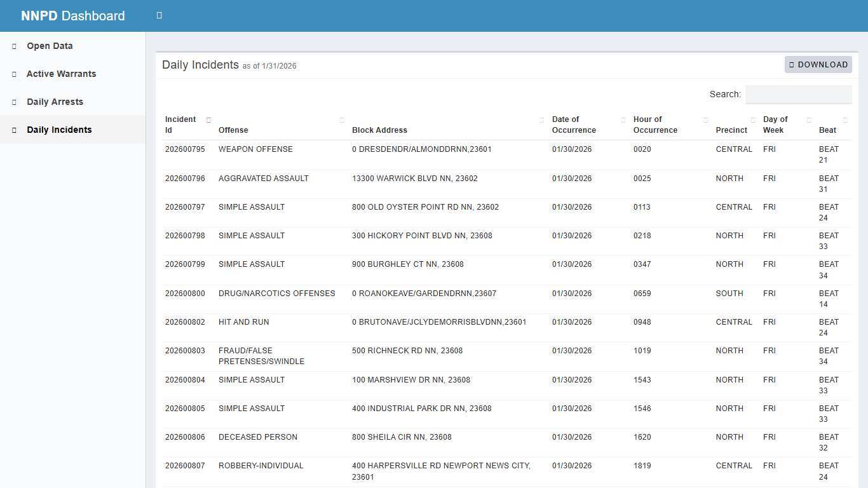Switch to the Daily Arrests section

point(55,102)
